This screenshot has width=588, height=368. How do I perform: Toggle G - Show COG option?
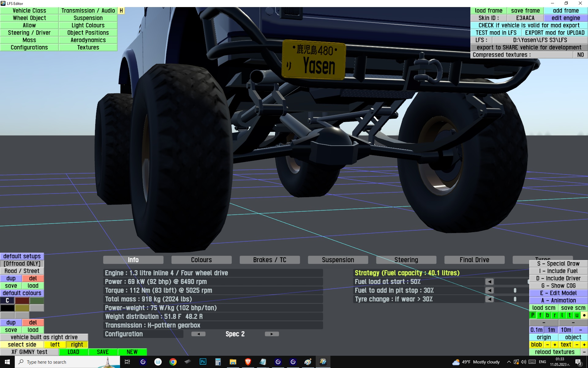click(558, 286)
